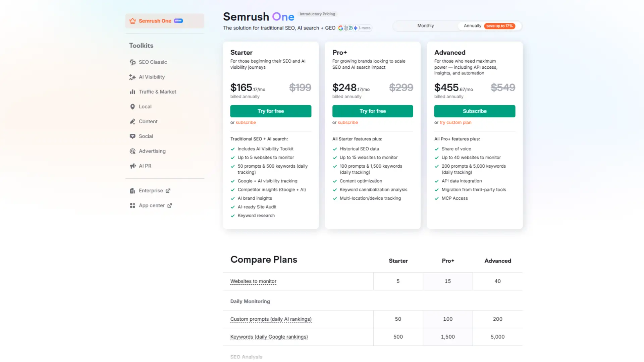Switch billing to Monthly
Viewport: 644px width, 362px height.
[425, 26]
